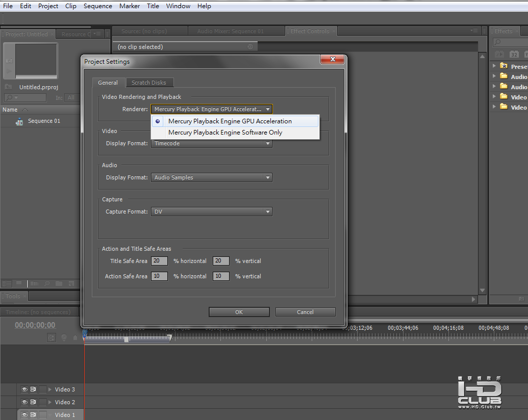Click the Project panel search field
Screen dimensions: 528x420
click(x=26, y=97)
